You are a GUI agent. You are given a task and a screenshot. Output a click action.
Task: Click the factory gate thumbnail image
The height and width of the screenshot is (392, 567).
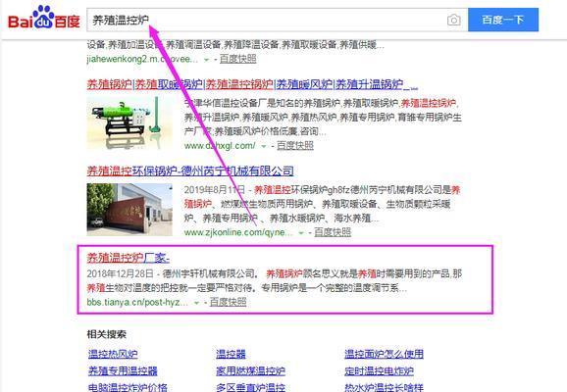point(129,210)
